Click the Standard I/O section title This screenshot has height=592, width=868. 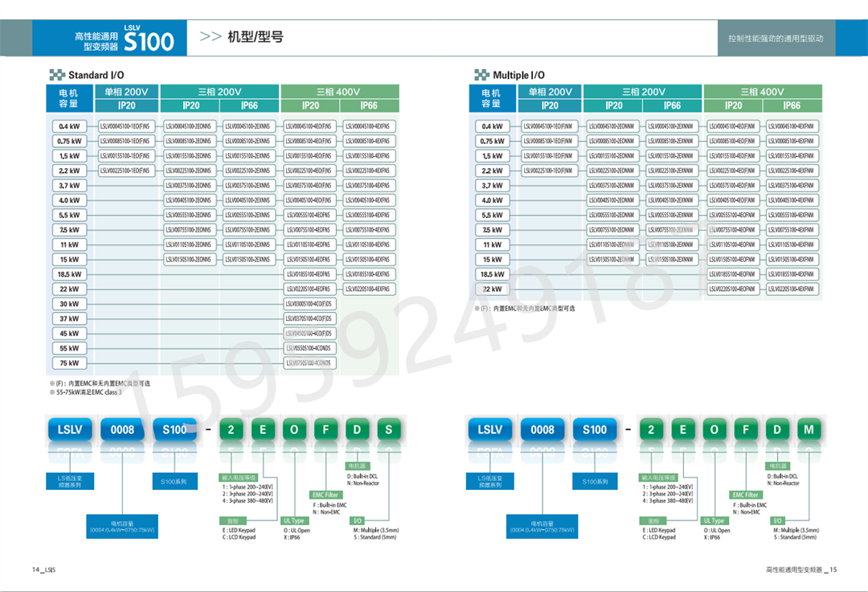point(96,75)
